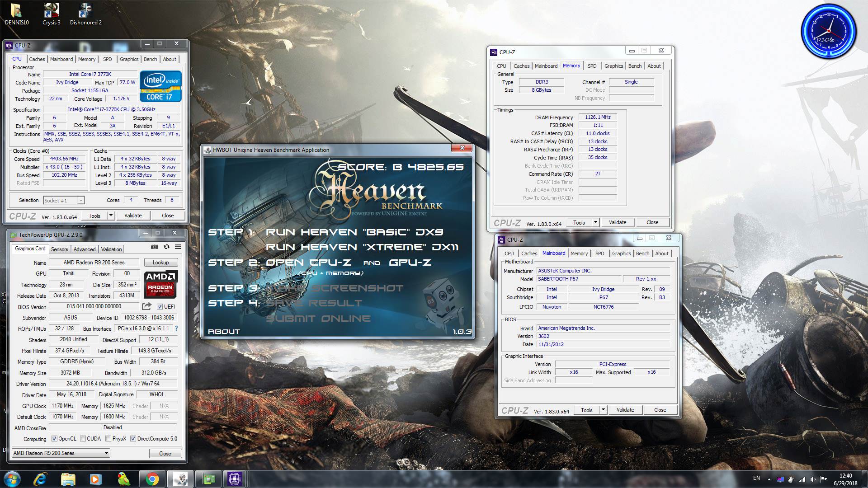Viewport: 868px width, 488px height.
Task: Open the DENNIS10 desktop folder icon
Action: click(x=17, y=14)
